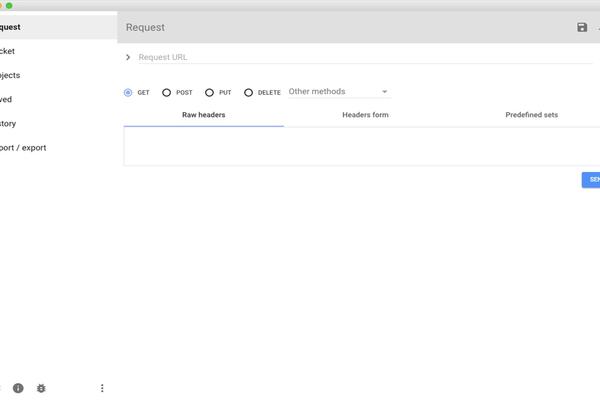Open the three-dot more options menu

[x=102, y=388]
